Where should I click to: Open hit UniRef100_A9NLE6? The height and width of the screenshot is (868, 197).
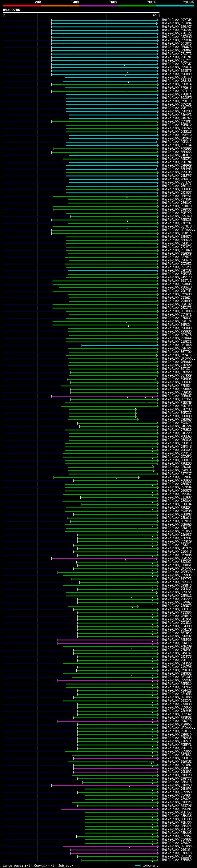pos(177,643)
